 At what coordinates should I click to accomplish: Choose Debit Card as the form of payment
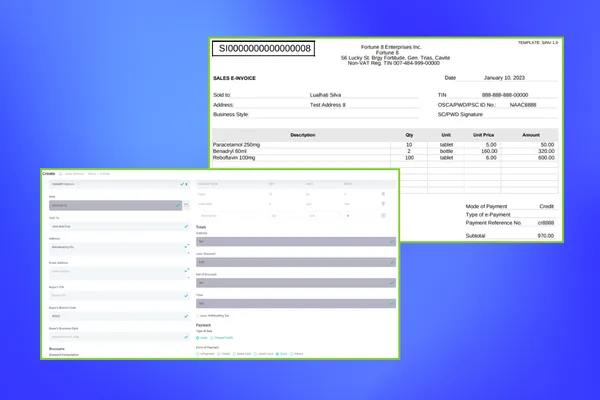(234, 354)
